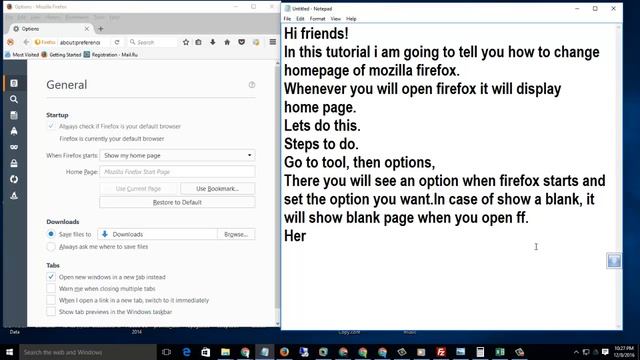Open the Downloads arrow in Firefox toolbar
The image size is (640, 360).
pos(213,42)
